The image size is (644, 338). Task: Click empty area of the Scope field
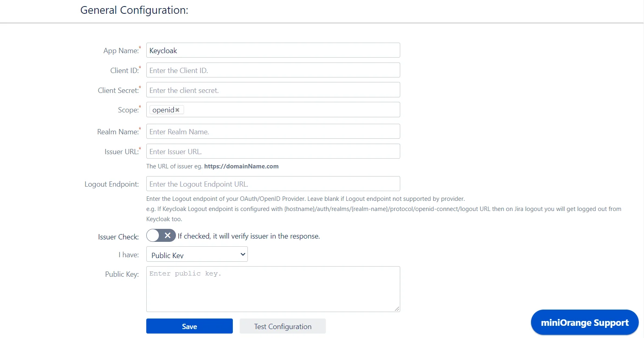point(291,110)
